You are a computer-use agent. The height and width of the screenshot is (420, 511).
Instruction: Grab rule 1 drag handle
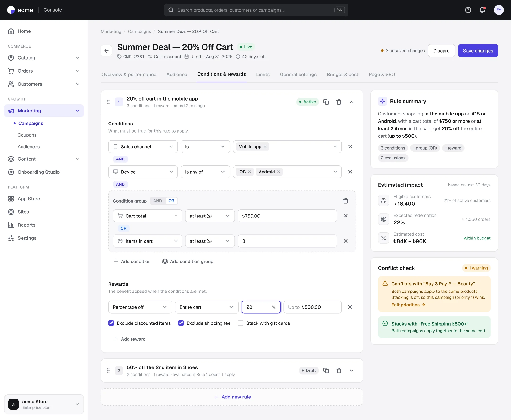pos(108,102)
